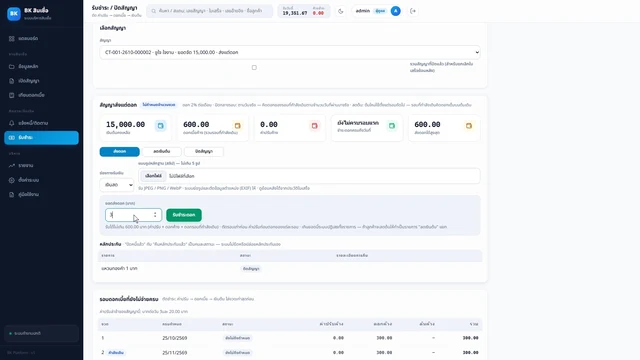Open the reports trend-line icon in the sidebar
Image resolution: width=640 pixels, height=360 pixels.
click(x=11, y=166)
